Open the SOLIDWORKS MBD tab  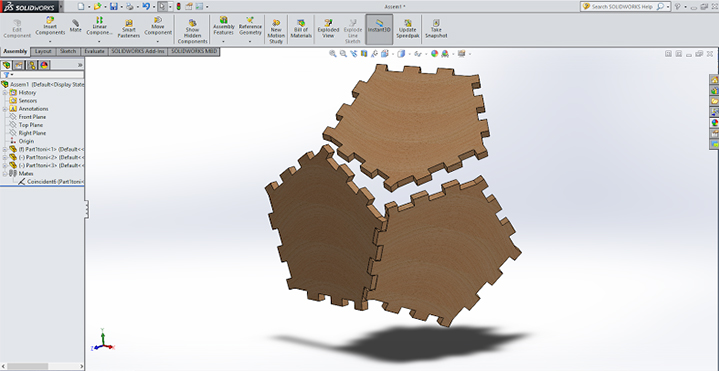click(194, 51)
